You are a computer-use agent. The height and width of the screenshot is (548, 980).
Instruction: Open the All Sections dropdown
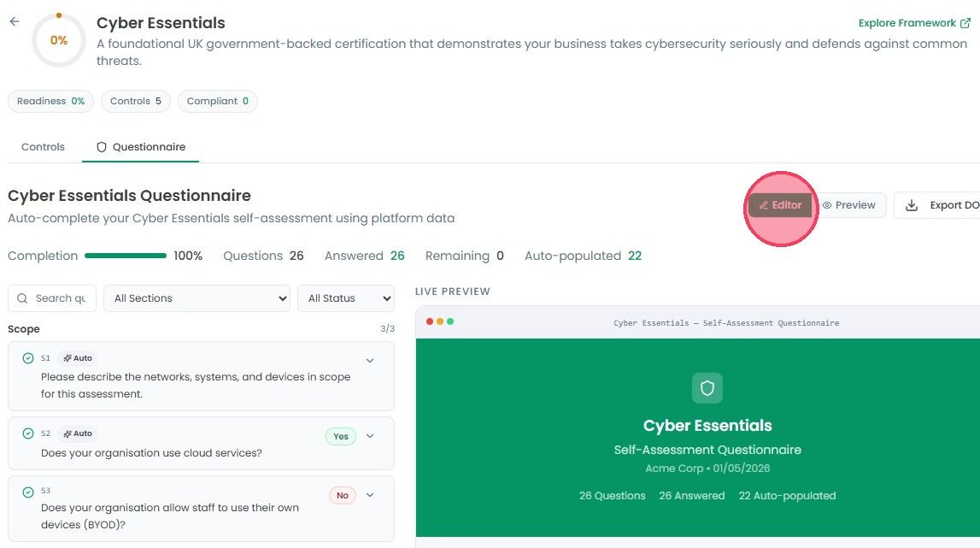pyautogui.click(x=197, y=298)
